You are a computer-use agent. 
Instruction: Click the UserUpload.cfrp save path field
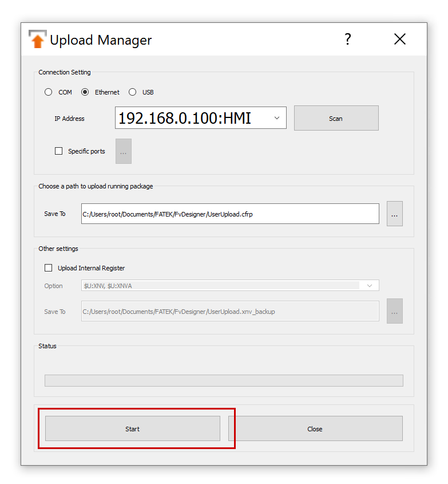pos(229,214)
